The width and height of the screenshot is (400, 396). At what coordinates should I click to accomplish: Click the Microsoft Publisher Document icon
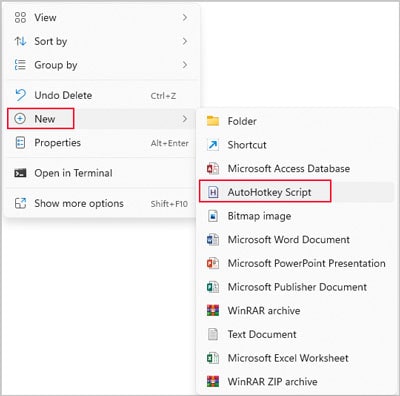tap(213, 287)
